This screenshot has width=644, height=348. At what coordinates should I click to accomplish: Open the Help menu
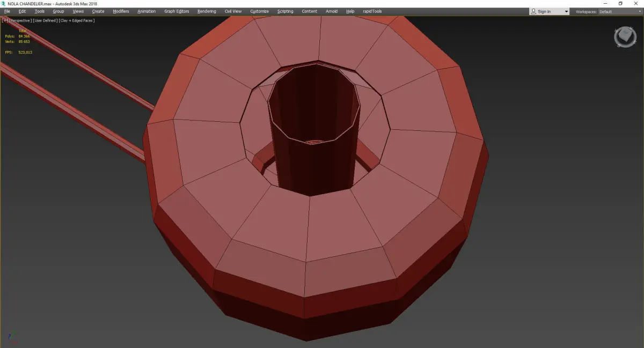click(x=350, y=11)
